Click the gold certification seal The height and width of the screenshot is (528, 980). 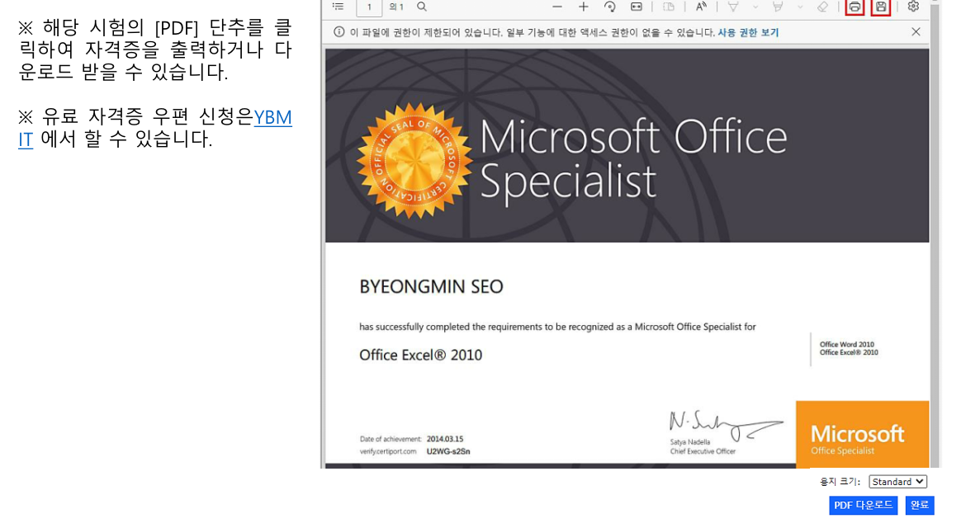pos(414,161)
